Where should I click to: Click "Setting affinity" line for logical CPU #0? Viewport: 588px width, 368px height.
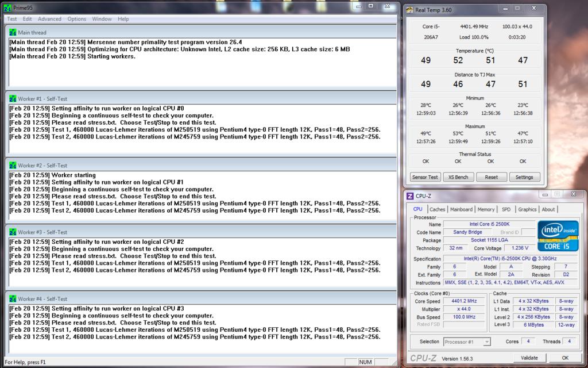tap(96, 109)
